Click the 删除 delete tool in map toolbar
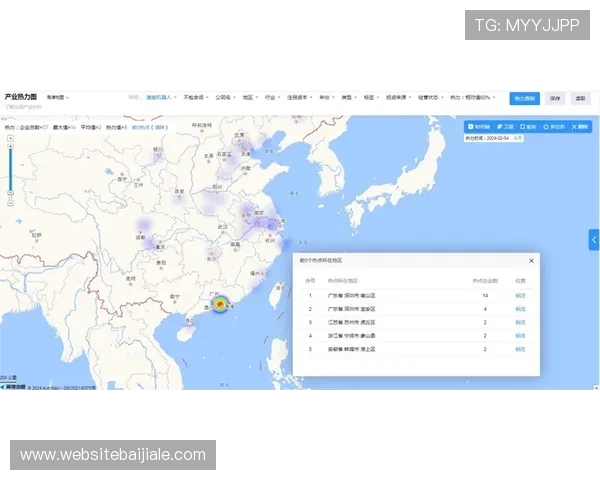 point(581,127)
